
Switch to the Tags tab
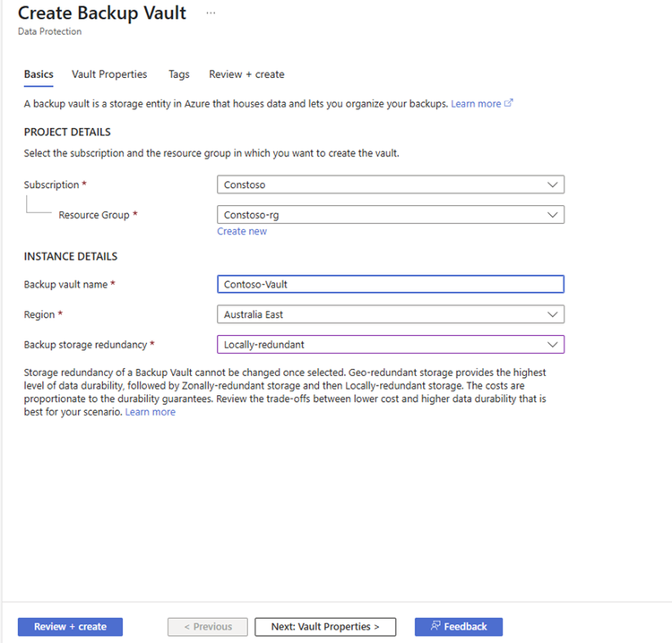[178, 74]
